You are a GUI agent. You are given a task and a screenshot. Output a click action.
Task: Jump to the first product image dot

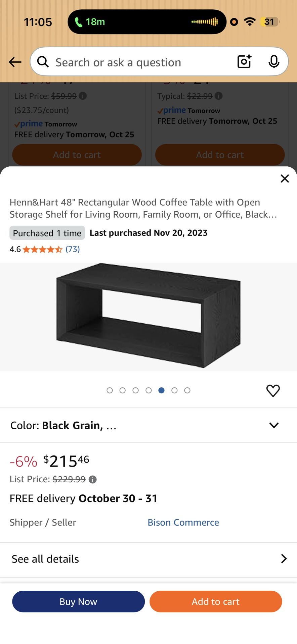[x=110, y=390]
